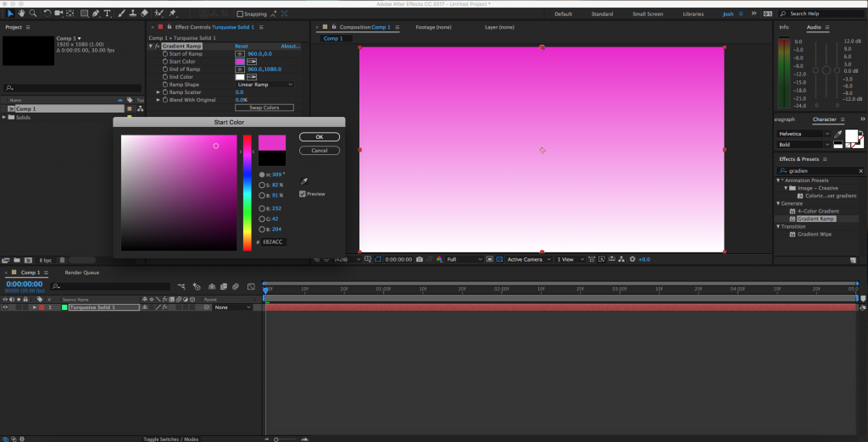Select the Pan Behind anchor point tool
The width and height of the screenshot is (868, 442).
click(x=70, y=14)
